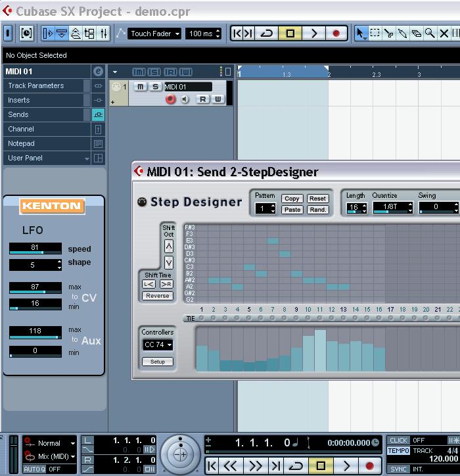Toggle the Sends active state icon
This screenshot has height=476, width=460.
98,115
